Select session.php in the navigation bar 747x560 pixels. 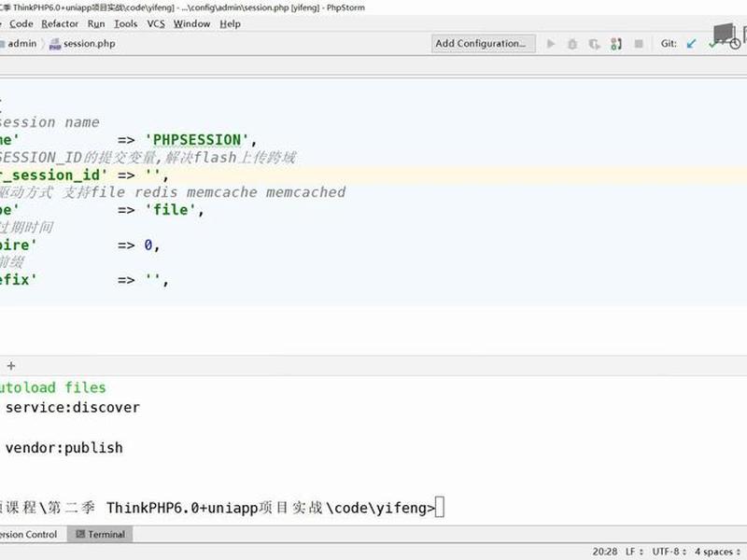tap(89, 43)
